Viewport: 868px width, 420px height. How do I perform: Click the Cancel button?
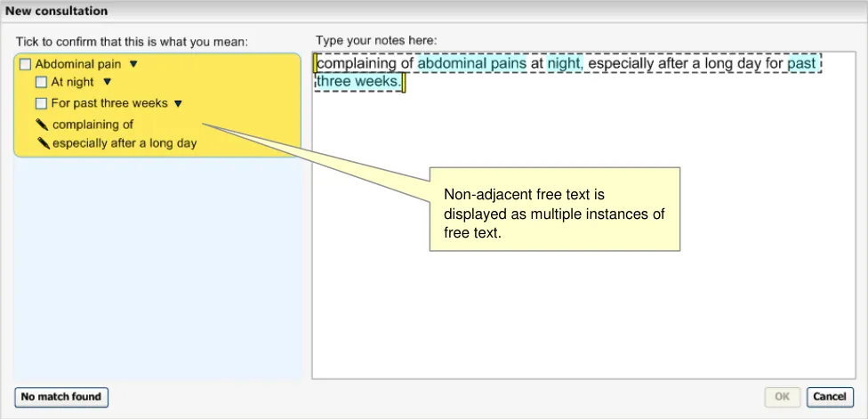(x=830, y=397)
